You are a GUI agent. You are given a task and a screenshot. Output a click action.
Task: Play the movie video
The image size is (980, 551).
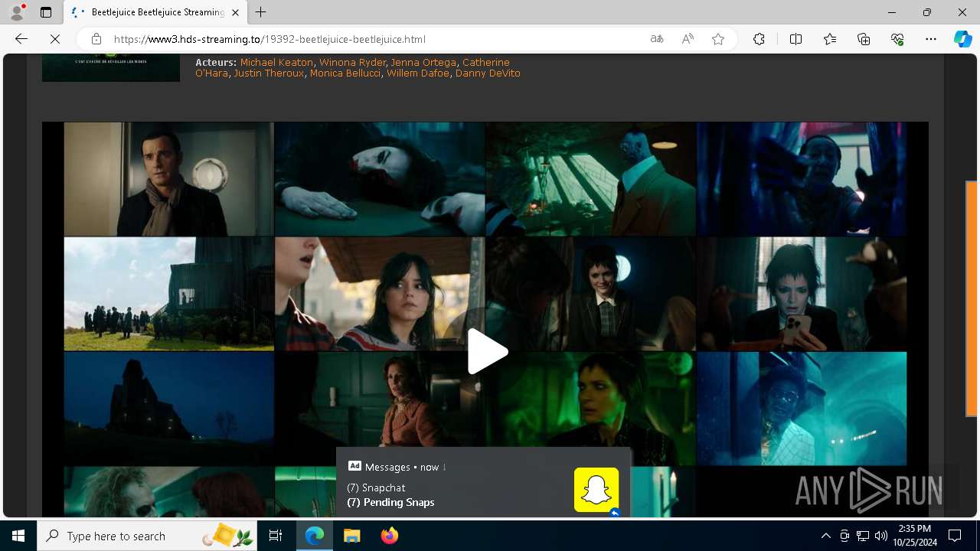click(488, 351)
